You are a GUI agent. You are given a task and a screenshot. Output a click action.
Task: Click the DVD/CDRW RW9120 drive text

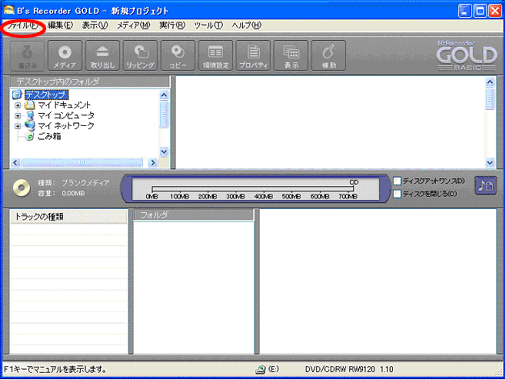(x=349, y=369)
